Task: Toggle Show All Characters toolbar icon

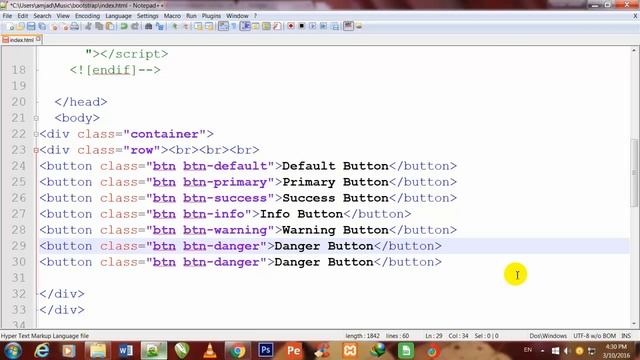Action: 234,27
